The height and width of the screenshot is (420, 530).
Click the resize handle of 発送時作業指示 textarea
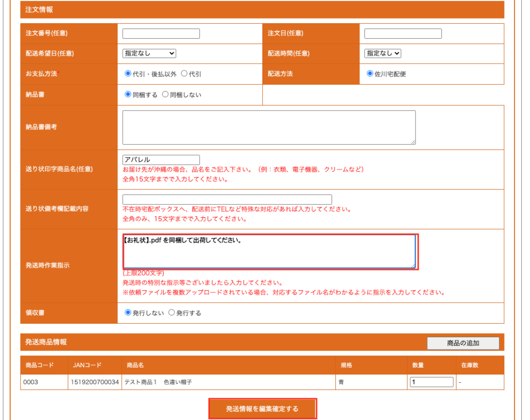pyautogui.click(x=413, y=266)
